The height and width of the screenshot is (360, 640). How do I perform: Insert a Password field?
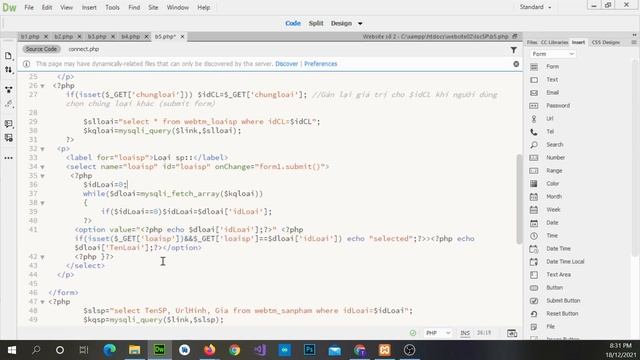point(558,106)
